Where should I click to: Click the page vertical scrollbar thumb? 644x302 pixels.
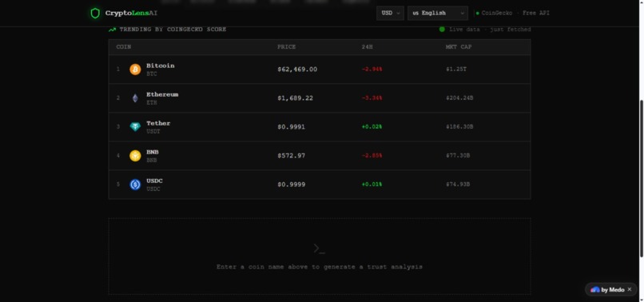pyautogui.click(x=642, y=179)
